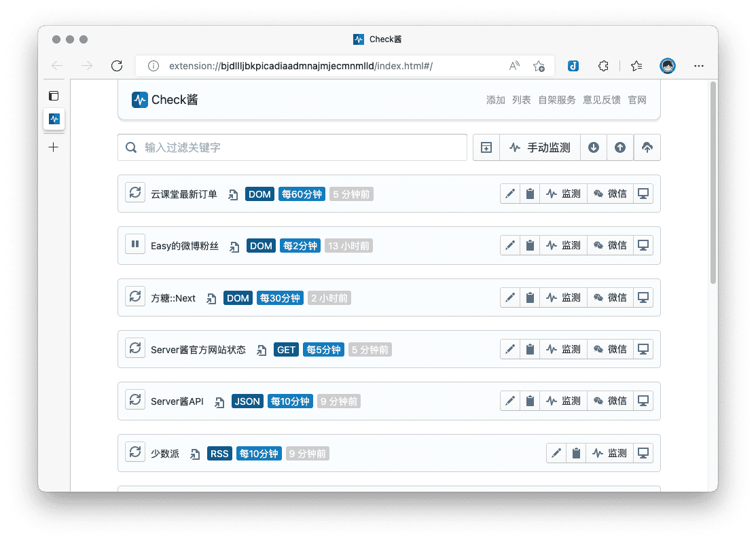This screenshot has width=756, height=542.
Task: Open the 列表 nav link
Action: tap(521, 100)
